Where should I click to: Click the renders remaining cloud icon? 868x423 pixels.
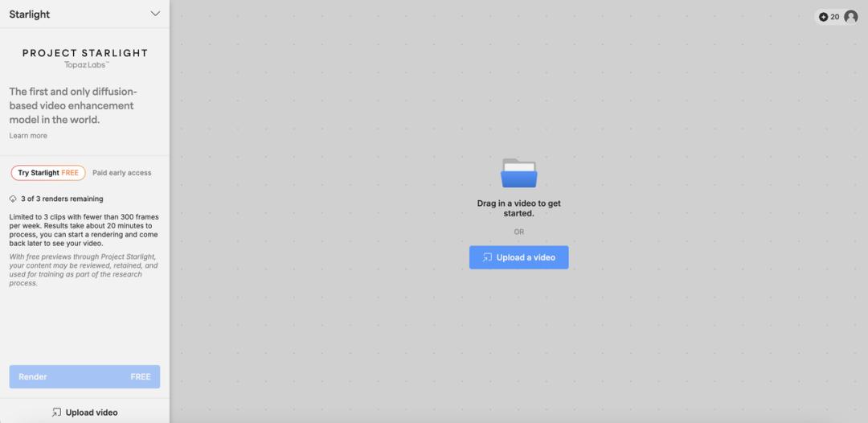click(x=13, y=199)
